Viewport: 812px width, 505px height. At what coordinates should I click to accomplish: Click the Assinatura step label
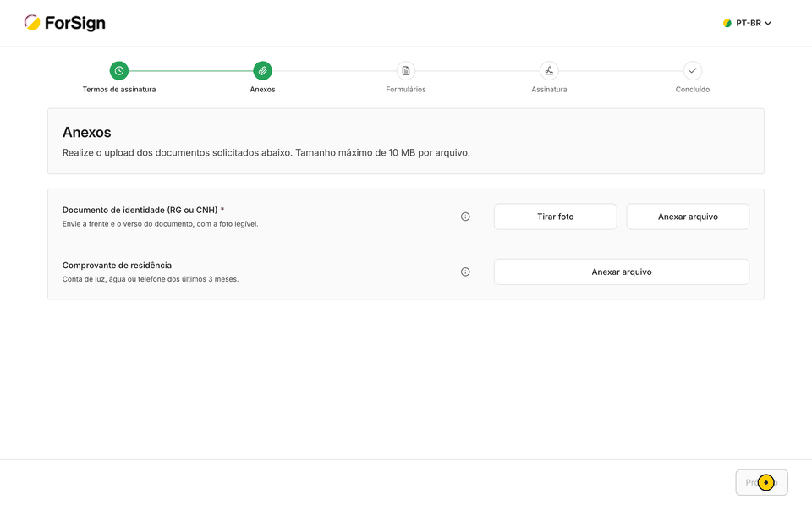(x=549, y=90)
